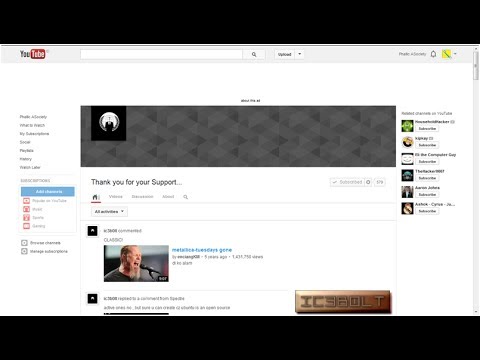Subscribe to Eli the Computer Guy
Screen dimensions: 480x360
427,162
